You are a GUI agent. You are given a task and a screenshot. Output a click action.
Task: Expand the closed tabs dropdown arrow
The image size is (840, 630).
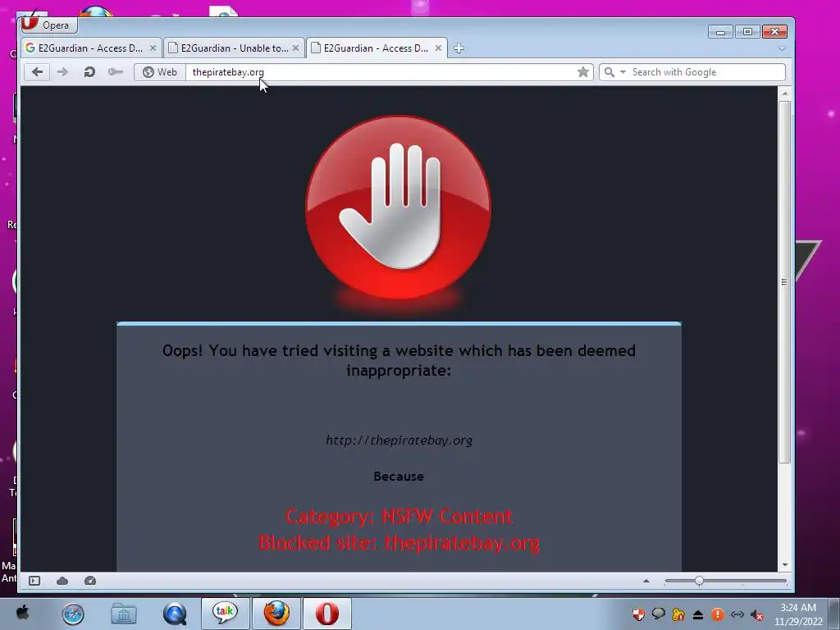pyautogui.click(x=782, y=48)
